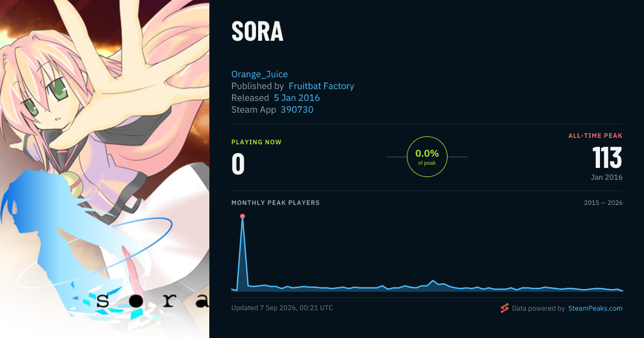Click the Playing Now heading
The height and width of the screenshot is (338, 644).
pyautogui.click(x=257, y=142)
